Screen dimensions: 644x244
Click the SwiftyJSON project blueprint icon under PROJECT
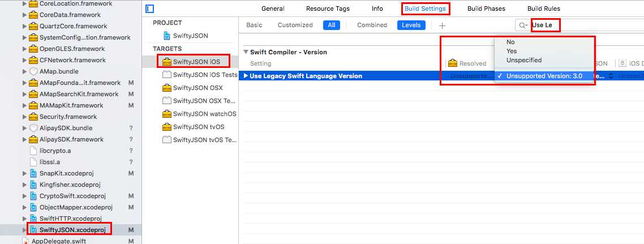167,36
